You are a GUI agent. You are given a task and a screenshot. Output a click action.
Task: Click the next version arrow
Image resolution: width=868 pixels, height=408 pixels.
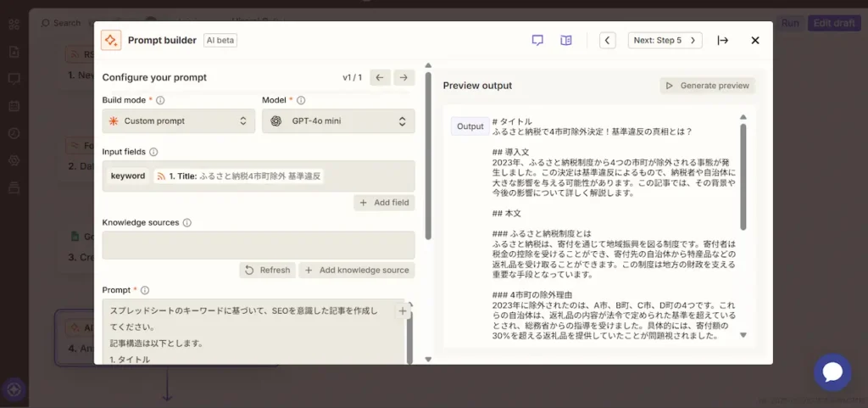point(404,77)
